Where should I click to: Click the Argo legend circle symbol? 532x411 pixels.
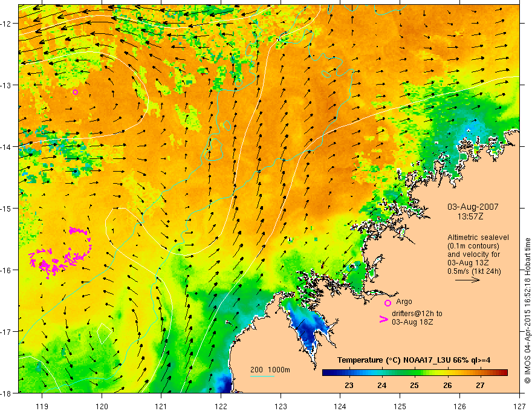(x=388, y=303)
